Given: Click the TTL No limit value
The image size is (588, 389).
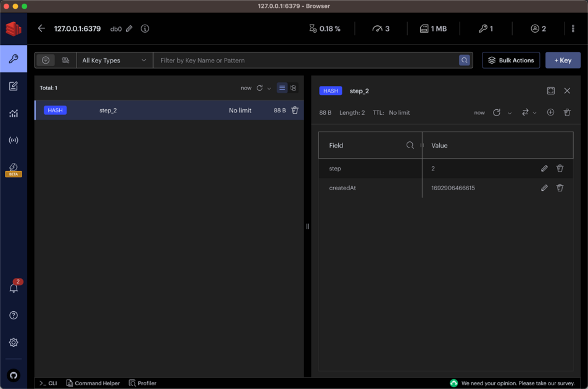Looking at the screenshot, I should (399, 112).
